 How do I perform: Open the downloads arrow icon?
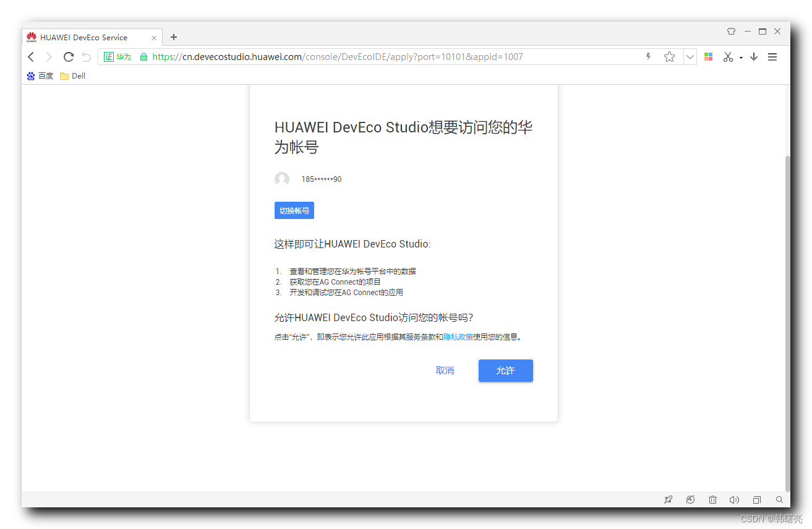[754, 57]
